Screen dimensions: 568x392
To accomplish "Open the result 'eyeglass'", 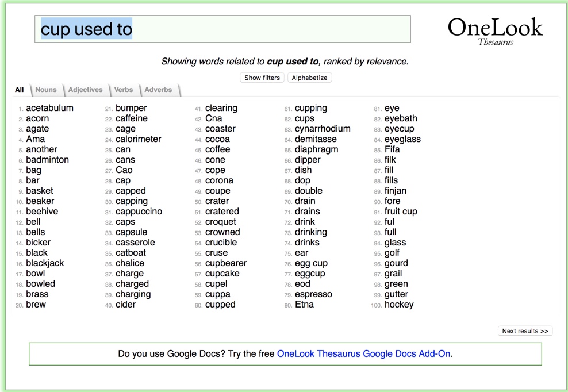I will coord(402,139).
